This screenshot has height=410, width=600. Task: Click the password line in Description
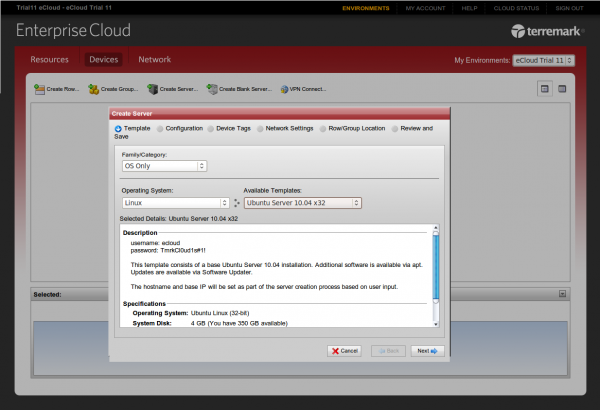click(x=168, y=251)
